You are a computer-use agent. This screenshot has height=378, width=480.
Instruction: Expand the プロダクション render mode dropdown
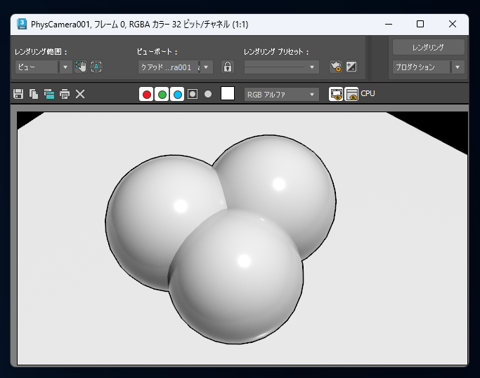coord(428,67)
